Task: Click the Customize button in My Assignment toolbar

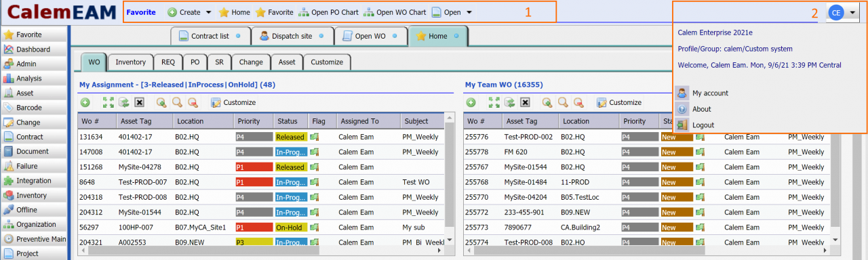Action: [233, 102]
